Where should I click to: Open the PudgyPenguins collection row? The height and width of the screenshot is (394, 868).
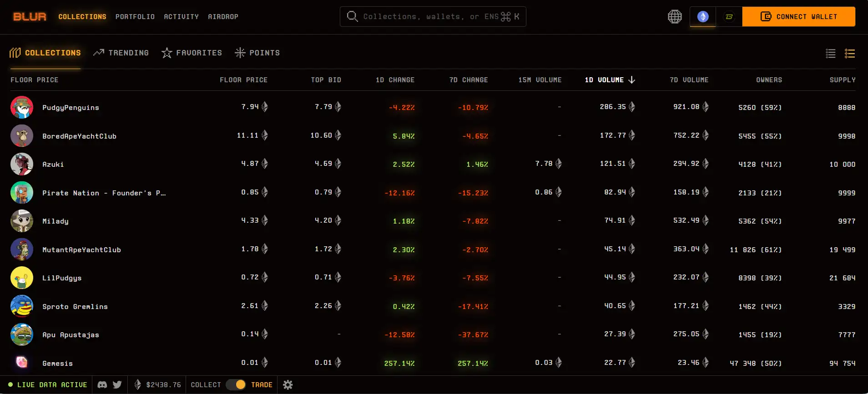[x=71, y=108]
